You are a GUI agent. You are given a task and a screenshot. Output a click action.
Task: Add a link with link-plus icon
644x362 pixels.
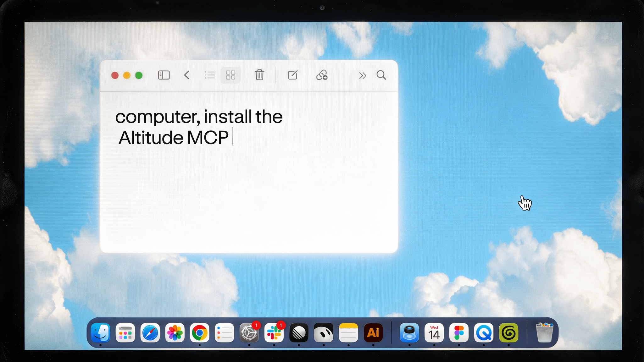coord(322,75)
